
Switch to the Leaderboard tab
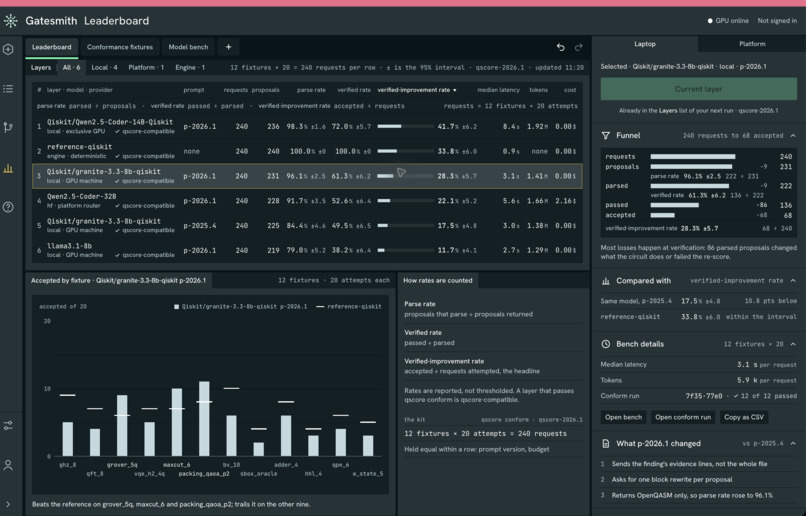tap(51, 47)
